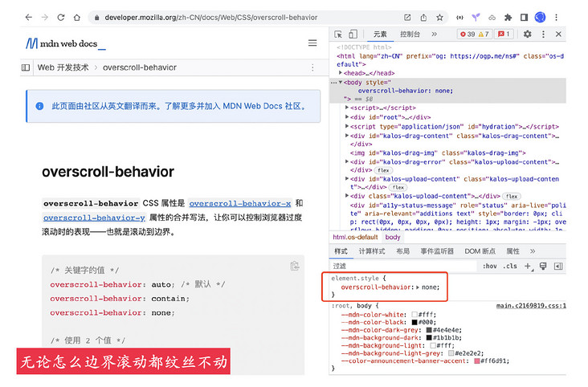This screenshot has height=387, width=588.
Task: Open color picker for --mdn-color-dark-grey swatch
Action: (429, 330)
